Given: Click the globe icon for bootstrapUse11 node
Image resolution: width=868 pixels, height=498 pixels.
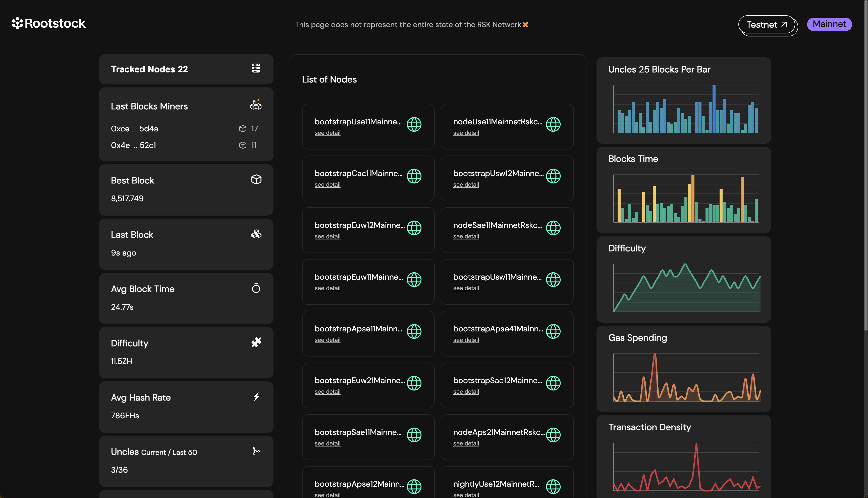Looking at the screenshot, I should pyautogui.click(x=414, y=125).
